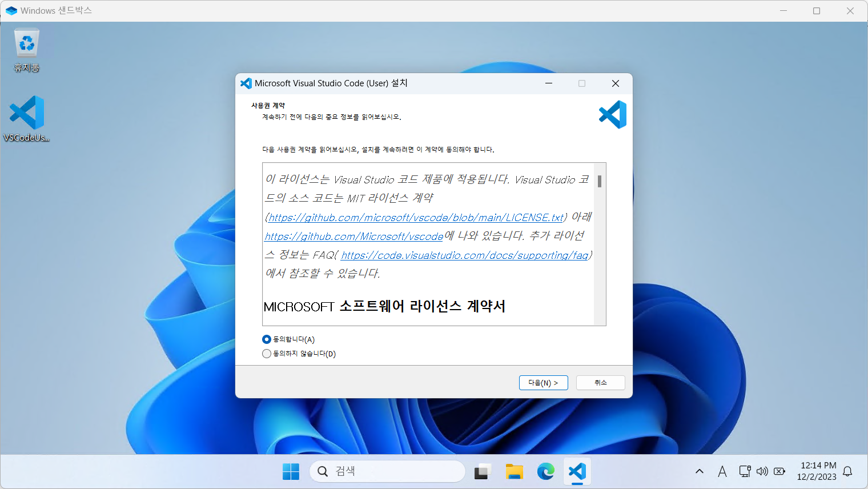868x489 pixels.
Task: Minimize the VS Code setup dialog
Action: 549,83
